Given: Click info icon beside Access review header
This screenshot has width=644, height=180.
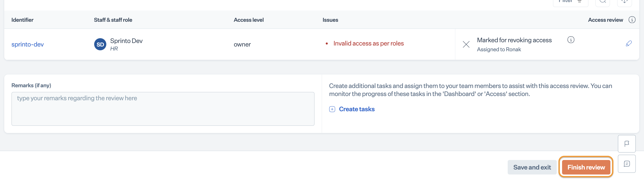Looking at the screenshot, I should [x=632, y=20].
